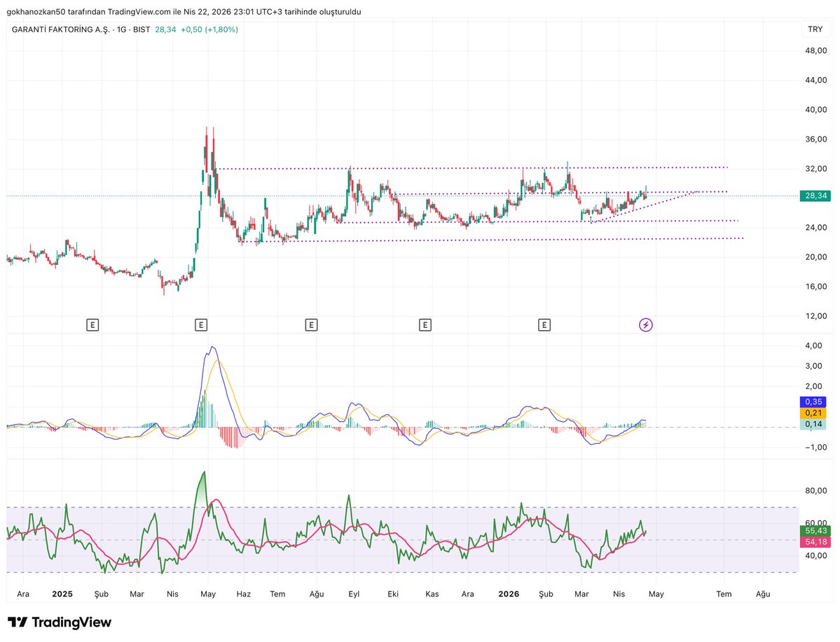Click the 40,00 RSI axis label
Image resolution: width=840 pixels, height=642 pixels.
click(x=816, y=555)
